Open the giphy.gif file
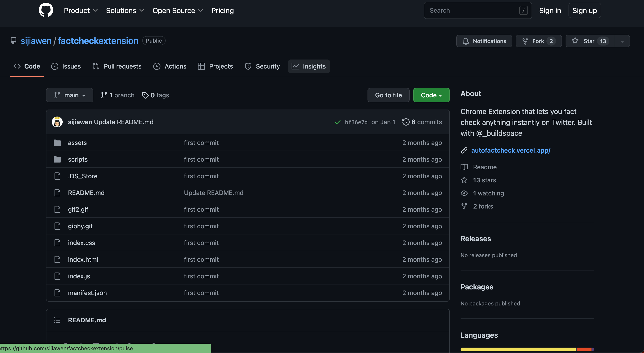The image size is (644, 353). [80, 226]
